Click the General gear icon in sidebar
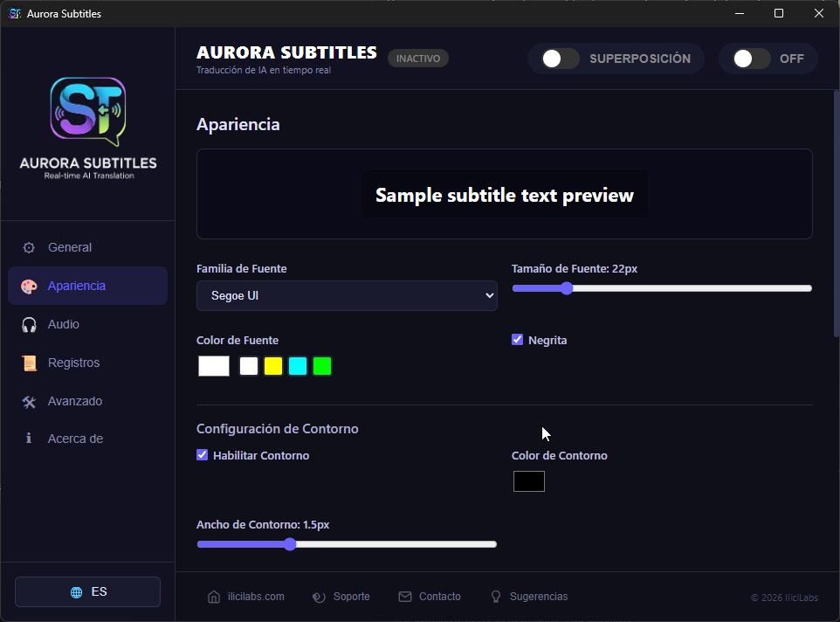The image size is (840, 622). tap(29, 247)
